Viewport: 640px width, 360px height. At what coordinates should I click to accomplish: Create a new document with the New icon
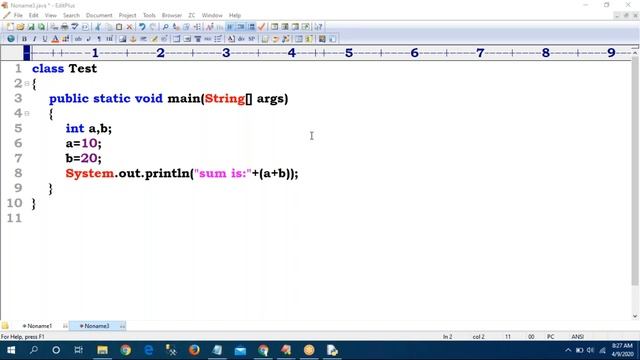point(10,27)
